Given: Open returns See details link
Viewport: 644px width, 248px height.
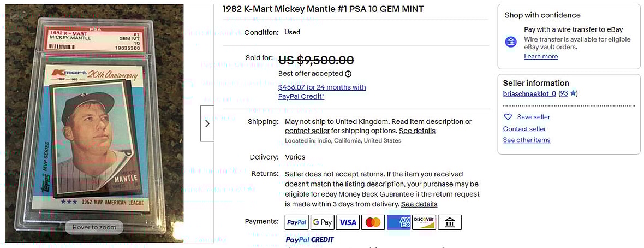Looking at the screenshot, I should pyautogui.click(x=419, y=204).
